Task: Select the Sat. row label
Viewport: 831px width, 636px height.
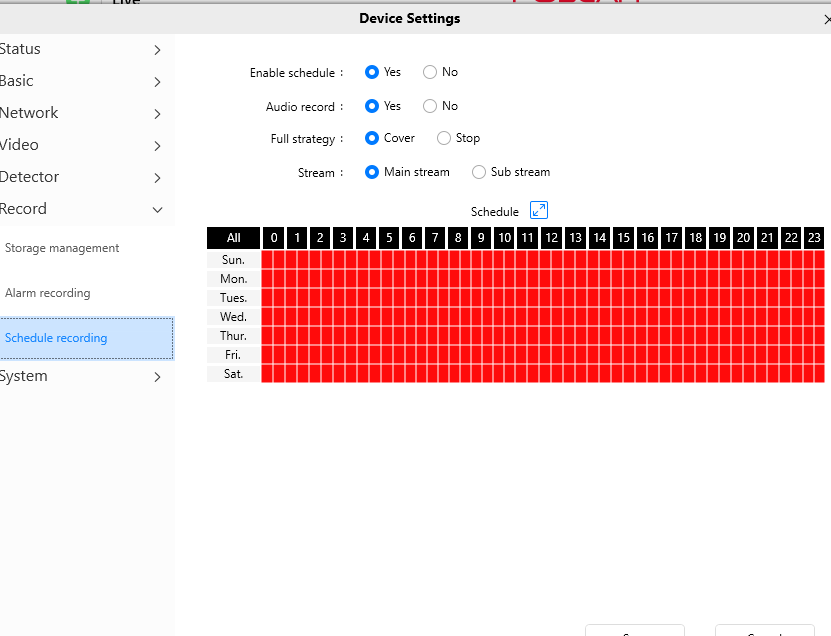Action: 234,374
